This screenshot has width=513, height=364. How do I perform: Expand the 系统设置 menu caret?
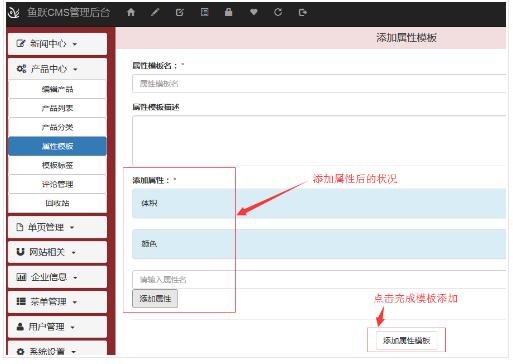(x=74, y=352)
